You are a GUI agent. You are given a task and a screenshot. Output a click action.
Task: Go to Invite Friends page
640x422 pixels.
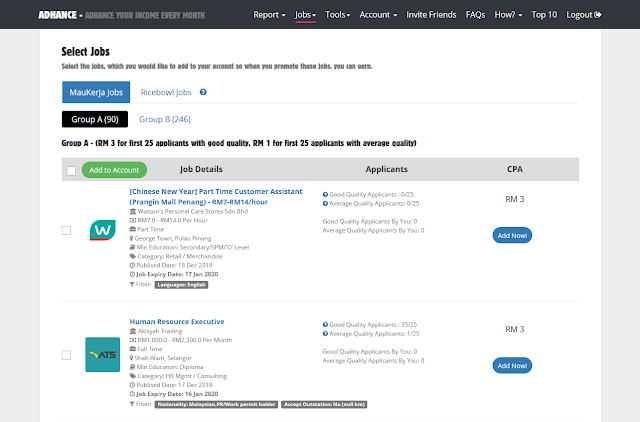(x=431, y=15)
